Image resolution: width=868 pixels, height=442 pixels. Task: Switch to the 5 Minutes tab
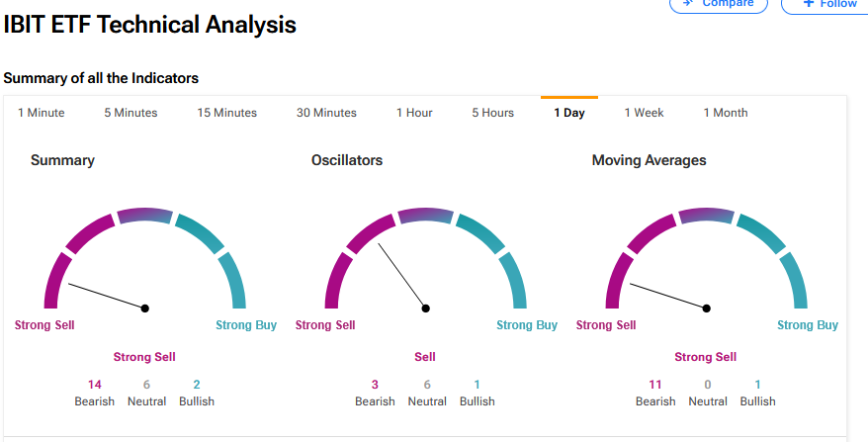point(130,113)
